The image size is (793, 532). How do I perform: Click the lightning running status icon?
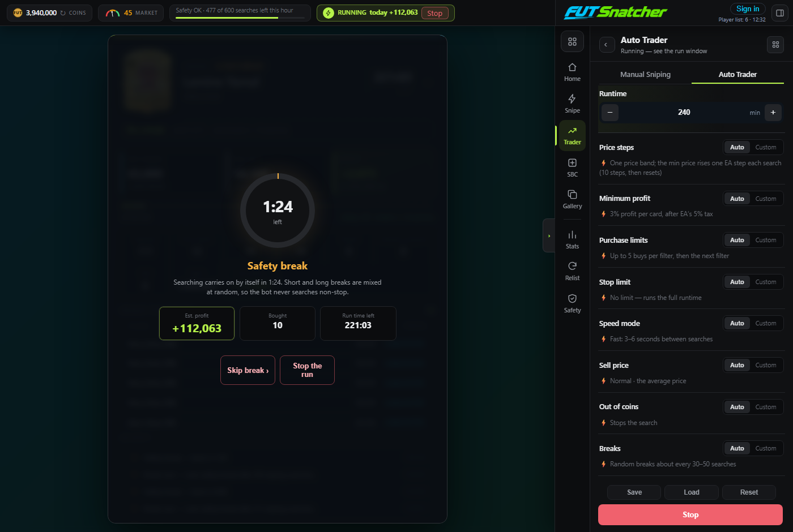point(328,13)
